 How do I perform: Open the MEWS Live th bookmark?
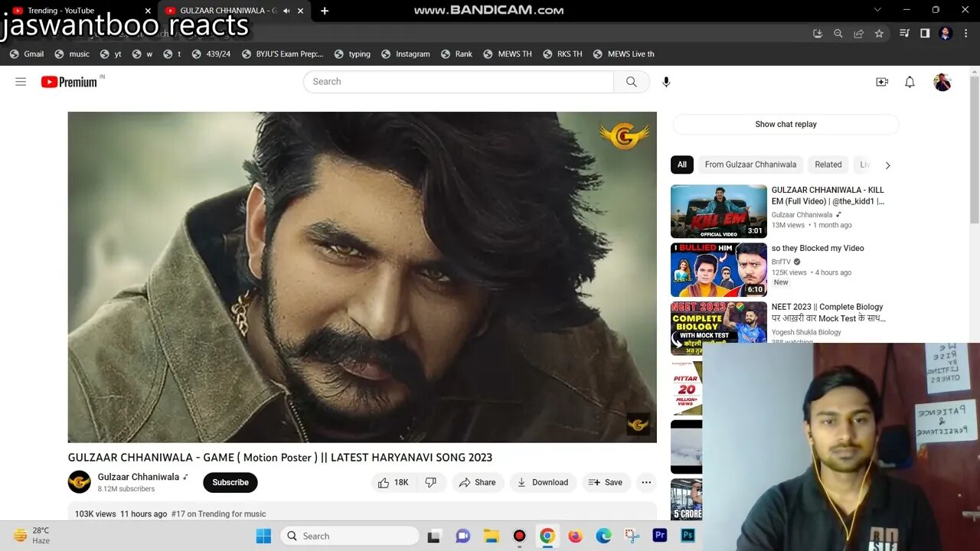624,54
